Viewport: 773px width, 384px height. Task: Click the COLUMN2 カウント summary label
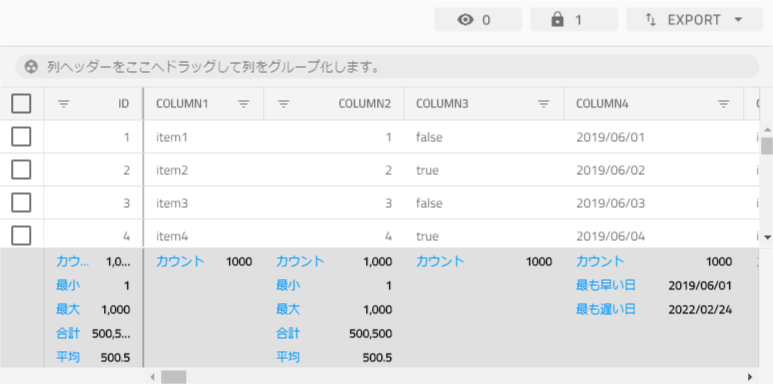tap(300, 261)
